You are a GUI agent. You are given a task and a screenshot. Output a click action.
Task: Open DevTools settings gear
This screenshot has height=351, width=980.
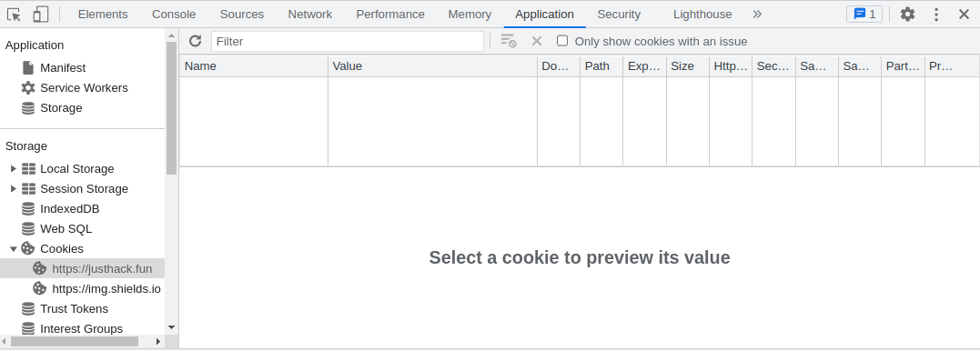pyautogui.click(x=907, y=15)
